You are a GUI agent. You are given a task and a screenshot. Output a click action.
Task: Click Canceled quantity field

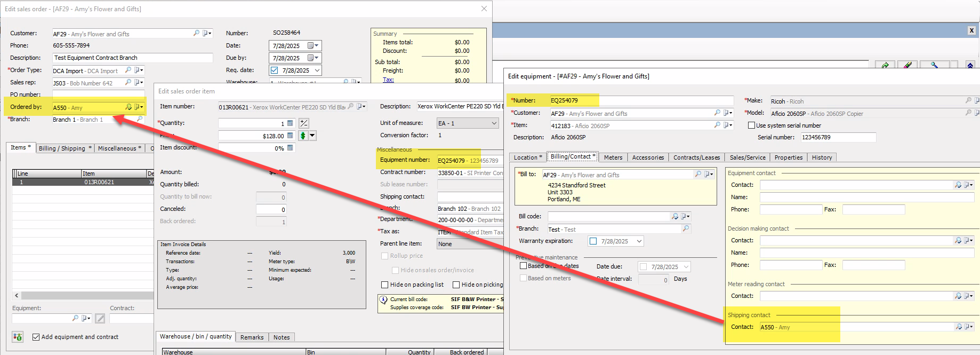[271, 209]
